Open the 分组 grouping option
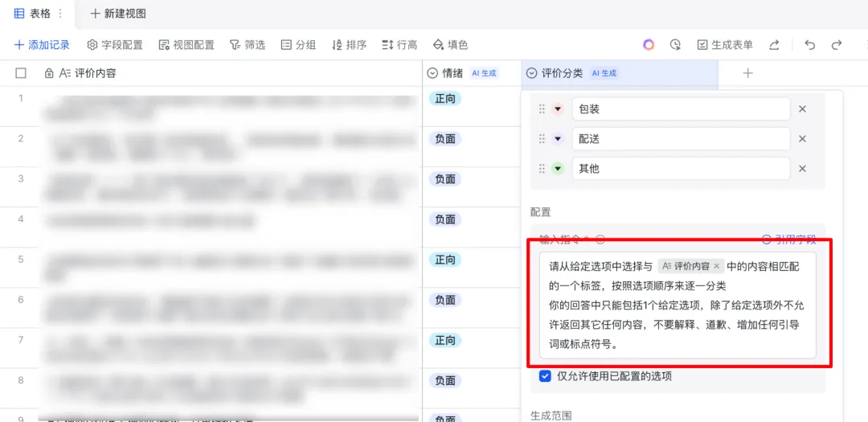 pyautogui.click(x=298, y=45)
